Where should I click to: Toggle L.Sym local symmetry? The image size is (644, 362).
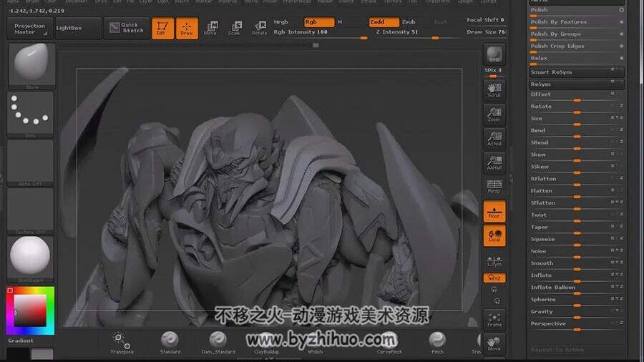[x=494, y=260]
